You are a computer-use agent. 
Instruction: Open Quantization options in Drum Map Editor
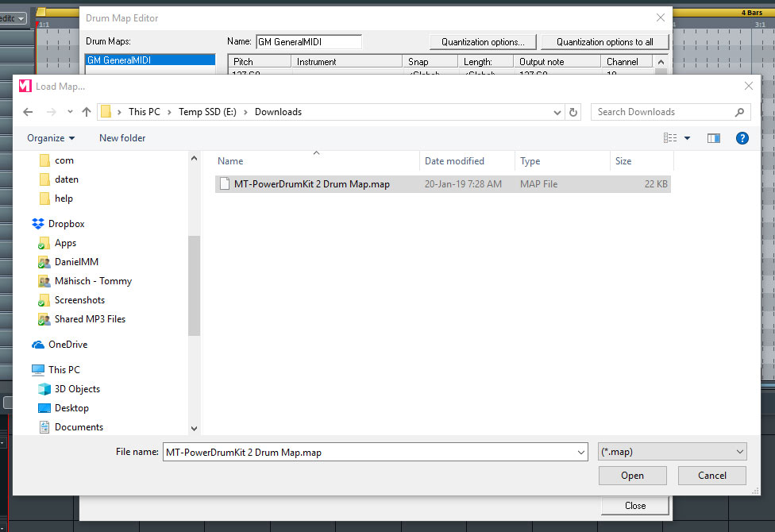[483, 42]
